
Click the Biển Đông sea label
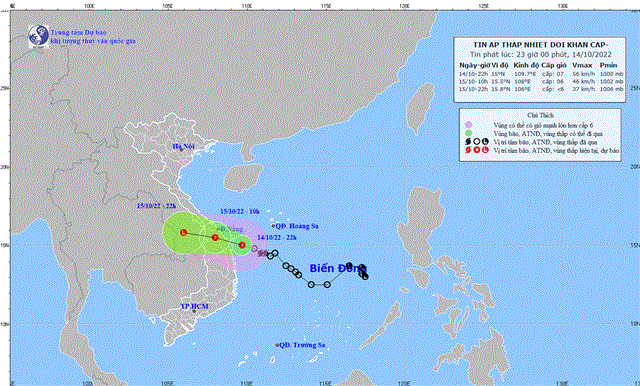pos(333,268)
